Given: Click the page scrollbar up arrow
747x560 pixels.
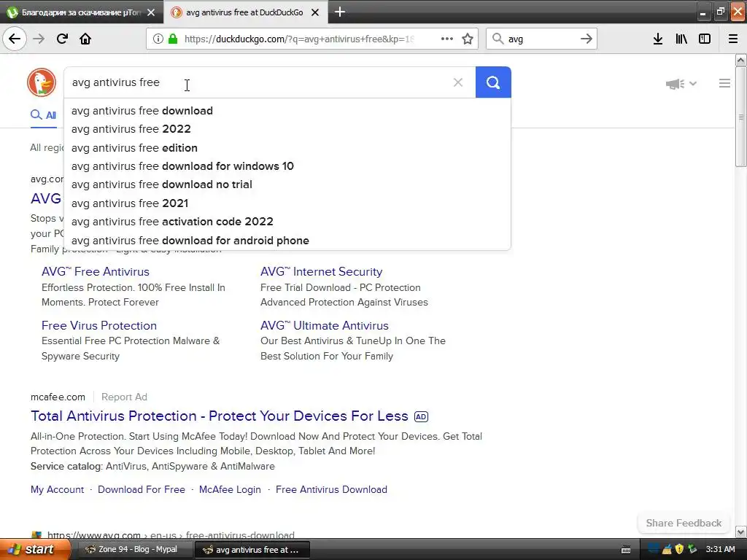Looking at the screenshot, I should pyautogui.click(x=741, y=60).
